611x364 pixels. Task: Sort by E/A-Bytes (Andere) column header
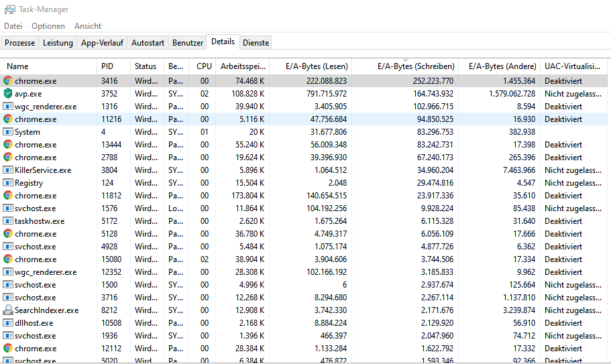[499, 66]
